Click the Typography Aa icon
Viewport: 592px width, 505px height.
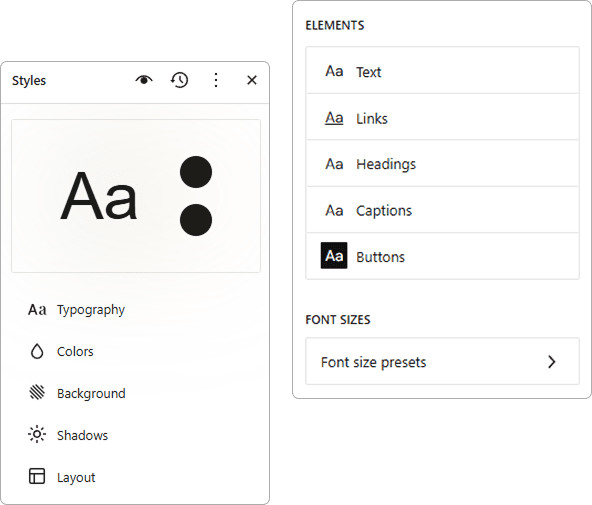(37, 310)
